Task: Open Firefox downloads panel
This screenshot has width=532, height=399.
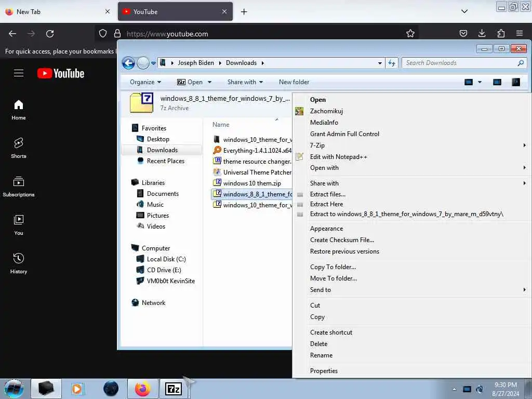Action: click(x=482, y=33)
